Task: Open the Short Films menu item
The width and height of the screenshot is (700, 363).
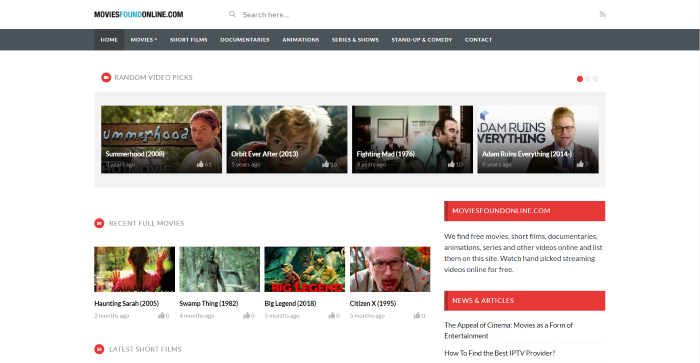Action: pos(188,40)
